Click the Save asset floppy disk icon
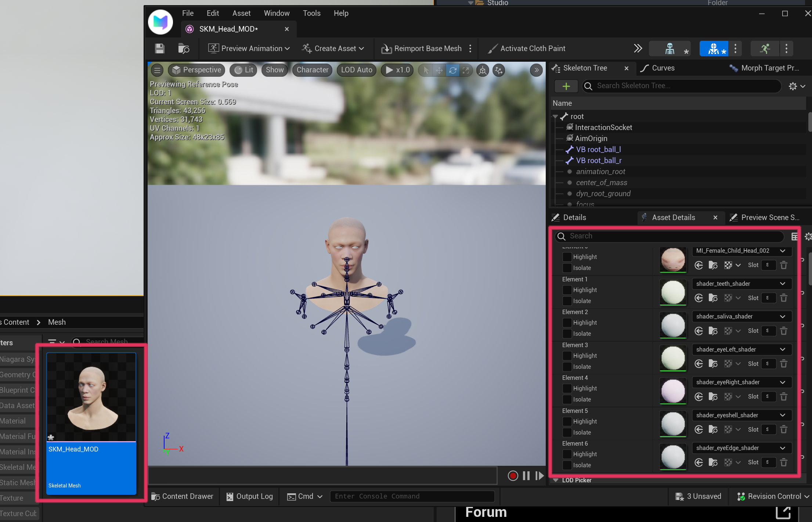The width and height of the screenshot is (812, 522). [x=159, y=48]
